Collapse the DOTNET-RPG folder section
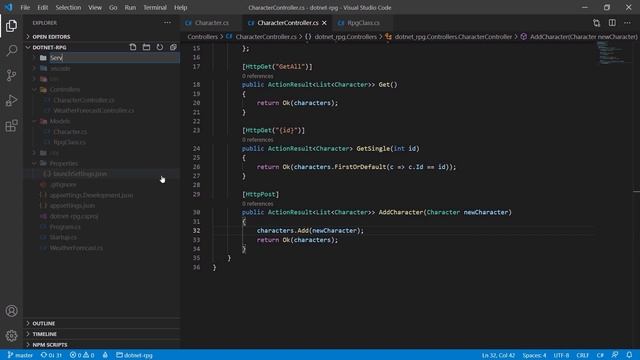This screenshot has width=640, height=360. [x=49, y=47]
